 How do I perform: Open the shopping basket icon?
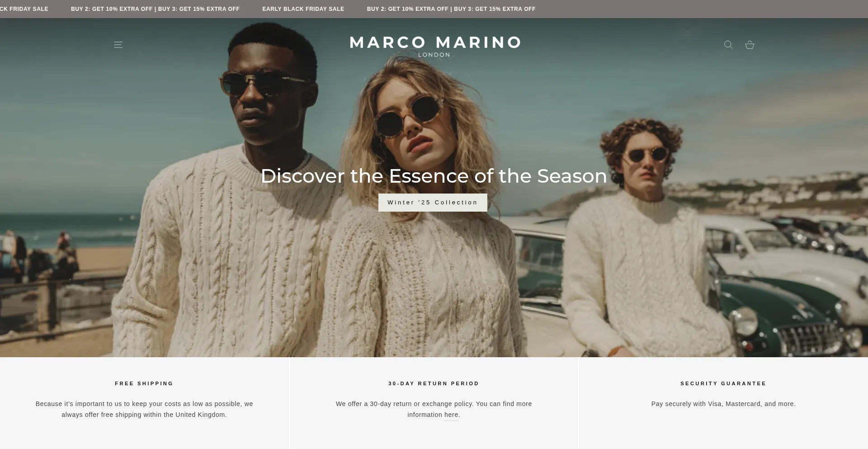point(750,45)
